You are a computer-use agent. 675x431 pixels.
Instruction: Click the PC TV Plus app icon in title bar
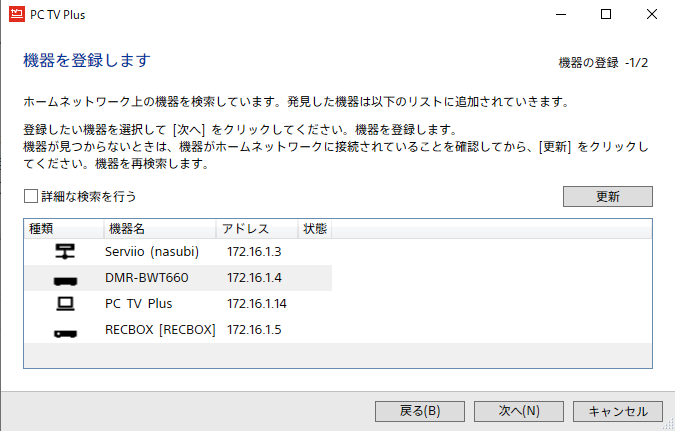(15, 14)
